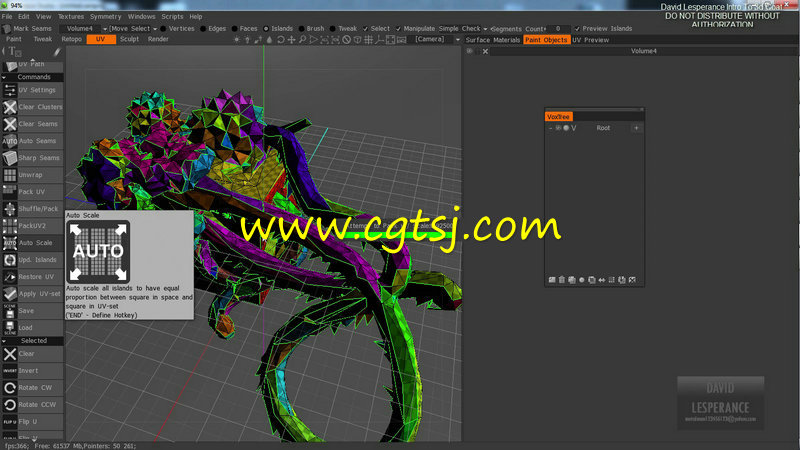Screen dimensions: 800x450
Task: Select Islands selection mode
Action: (278, 29)
